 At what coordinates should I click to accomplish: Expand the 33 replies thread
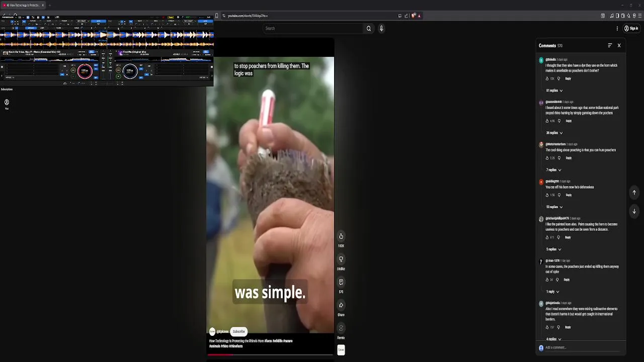click(554, 207)
